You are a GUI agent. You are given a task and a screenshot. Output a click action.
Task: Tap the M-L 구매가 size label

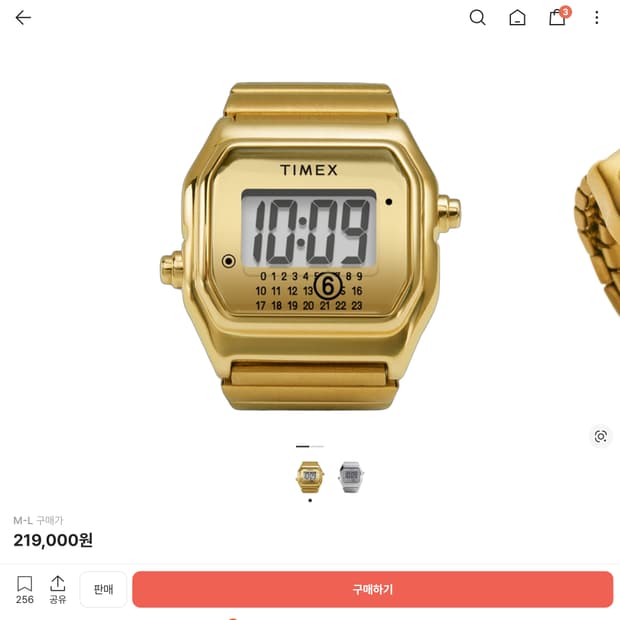coord(38,520)
